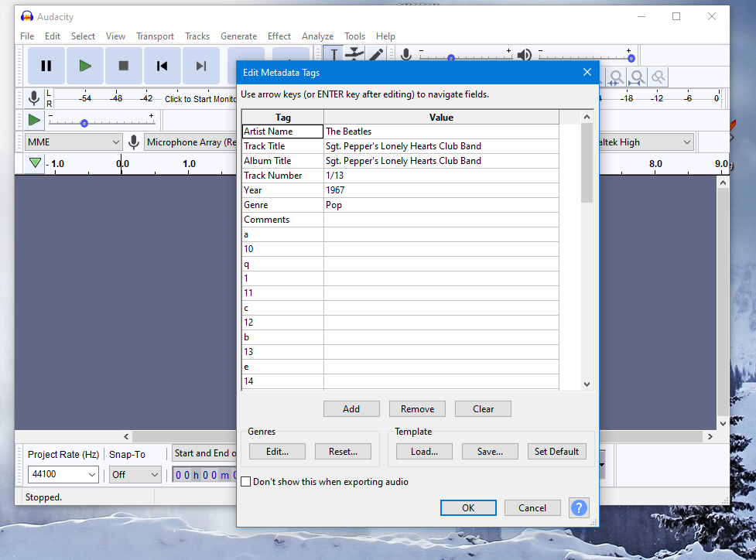This screenshot has height=560, width=756.
Task: Open the Transport menu
Action: click(155, 36)
